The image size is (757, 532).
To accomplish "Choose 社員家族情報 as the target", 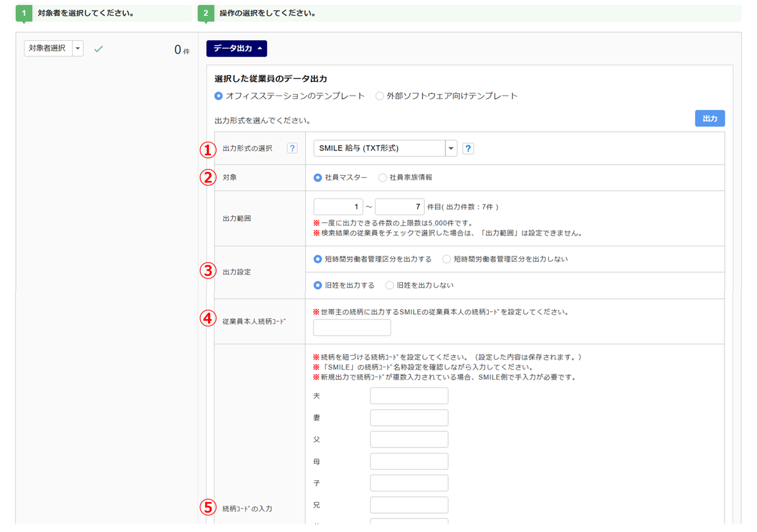I will pyautogui.click(x=382, y=177).
